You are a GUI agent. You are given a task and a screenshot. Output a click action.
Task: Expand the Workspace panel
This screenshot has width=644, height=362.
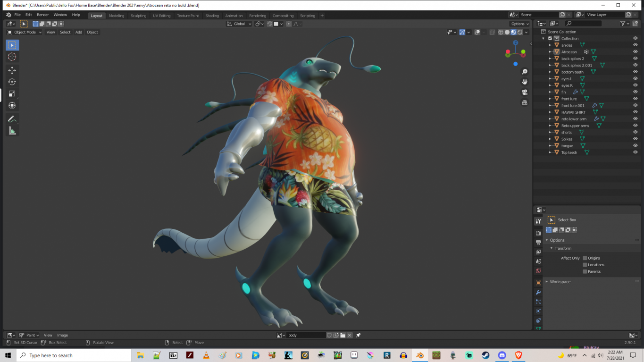pos(560,282)
